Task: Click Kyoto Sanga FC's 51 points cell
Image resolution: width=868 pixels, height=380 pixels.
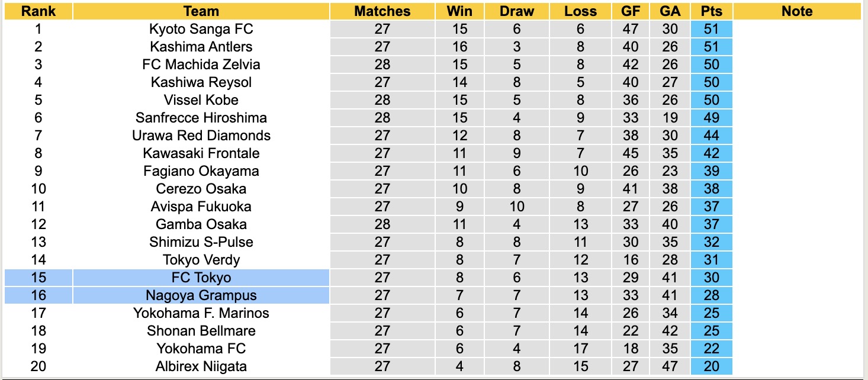Action: (x=711, y=29)
